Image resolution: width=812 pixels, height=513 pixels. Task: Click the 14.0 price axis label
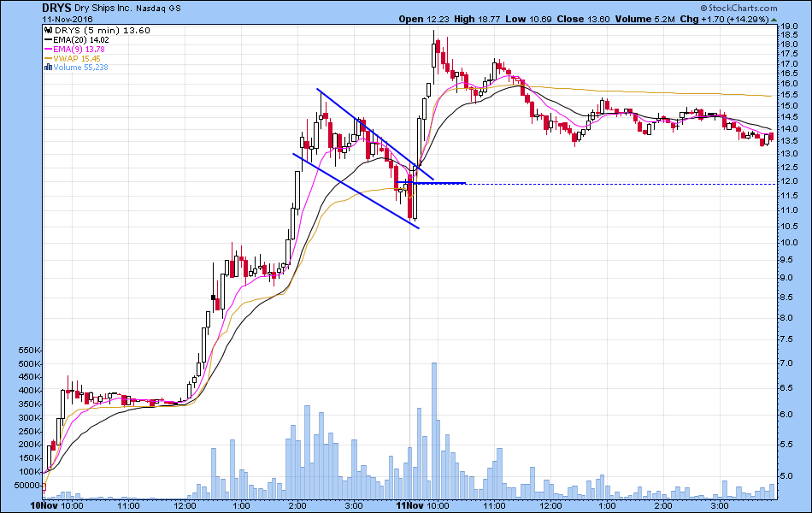(790, 129)
